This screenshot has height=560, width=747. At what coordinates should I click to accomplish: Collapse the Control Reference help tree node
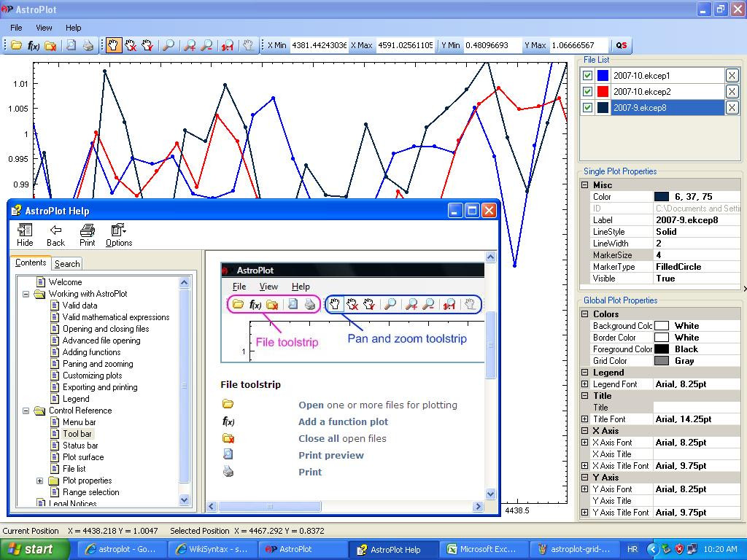tap(26, 411)
